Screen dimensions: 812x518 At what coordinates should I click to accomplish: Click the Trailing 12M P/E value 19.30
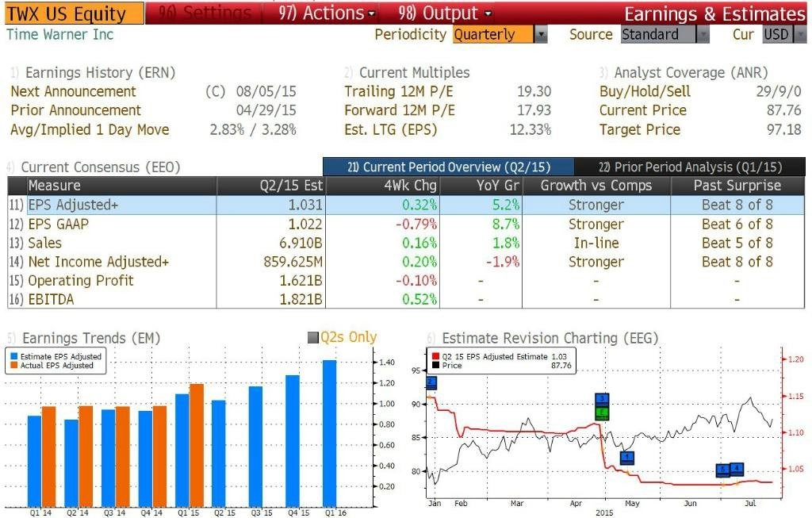pos(534,92)
